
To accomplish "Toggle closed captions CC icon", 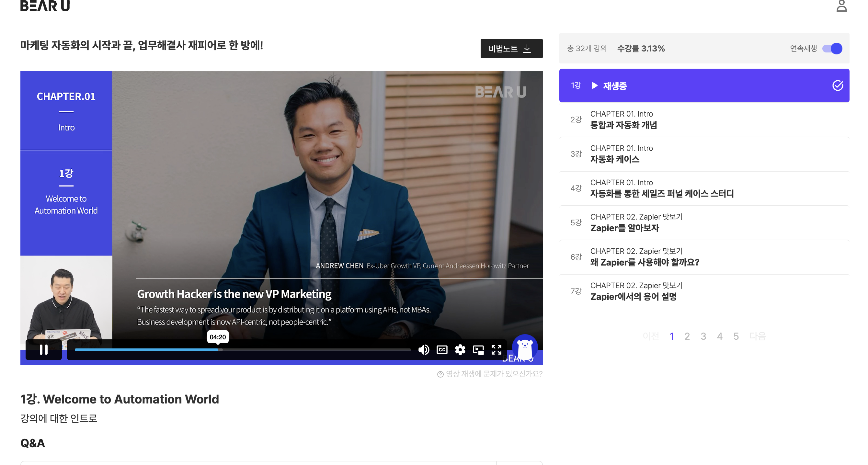I will 442,350.
